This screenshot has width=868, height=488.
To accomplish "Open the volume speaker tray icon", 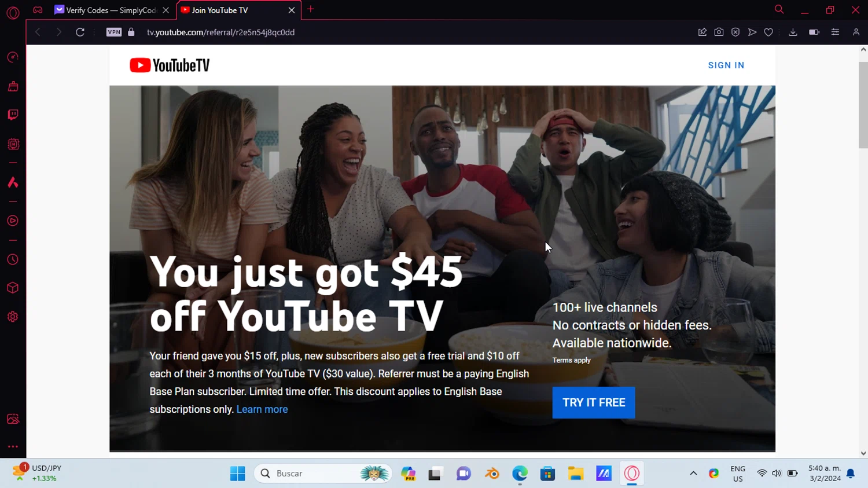I will point(777,474).
